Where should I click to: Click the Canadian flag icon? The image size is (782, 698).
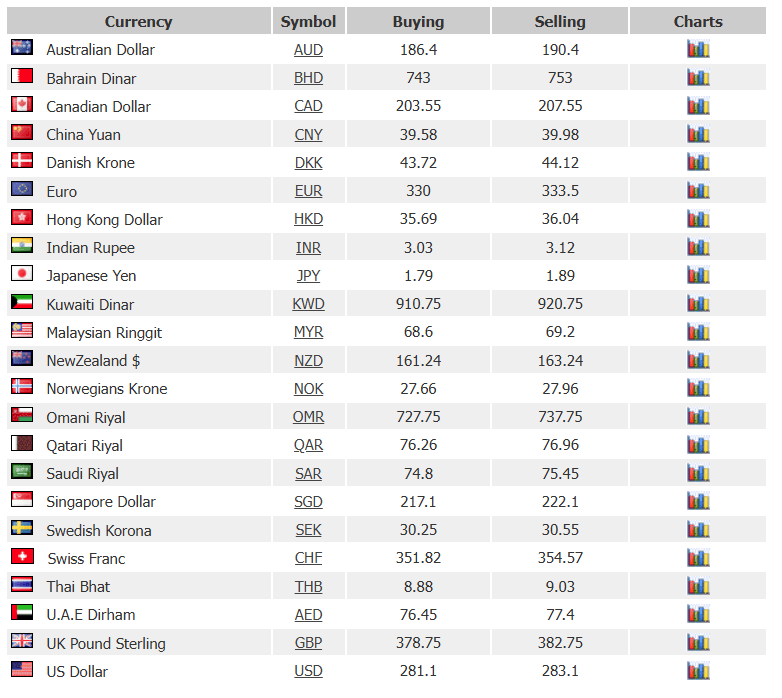point(22,104)
